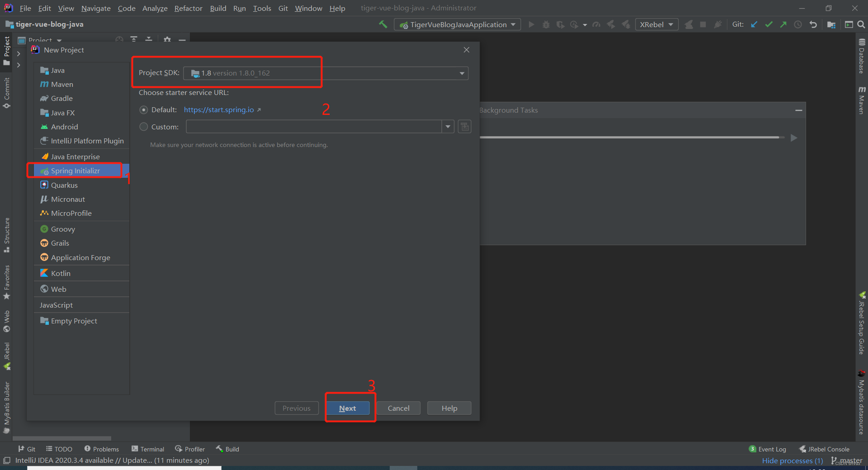Image resolution: width=868 pixels, height=470 pixels.
Task: Open the JRebel left side panel
Action: point(7,356)
